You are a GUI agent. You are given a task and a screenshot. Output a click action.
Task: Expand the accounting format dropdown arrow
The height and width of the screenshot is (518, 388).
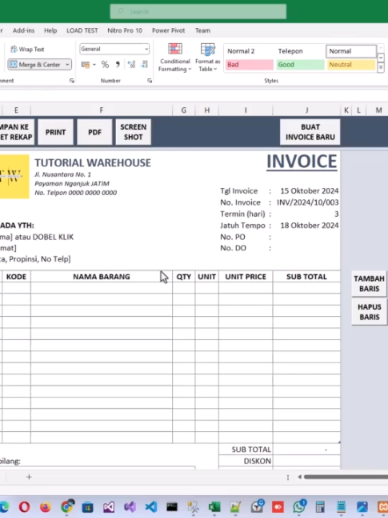[x=94, y=65]
